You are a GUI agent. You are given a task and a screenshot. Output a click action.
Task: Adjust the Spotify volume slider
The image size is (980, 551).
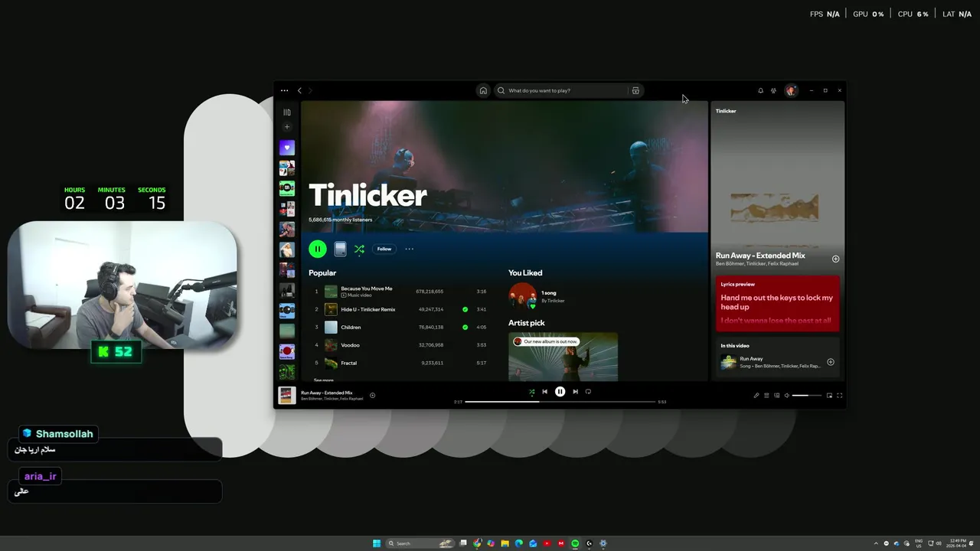pos(806,396)
